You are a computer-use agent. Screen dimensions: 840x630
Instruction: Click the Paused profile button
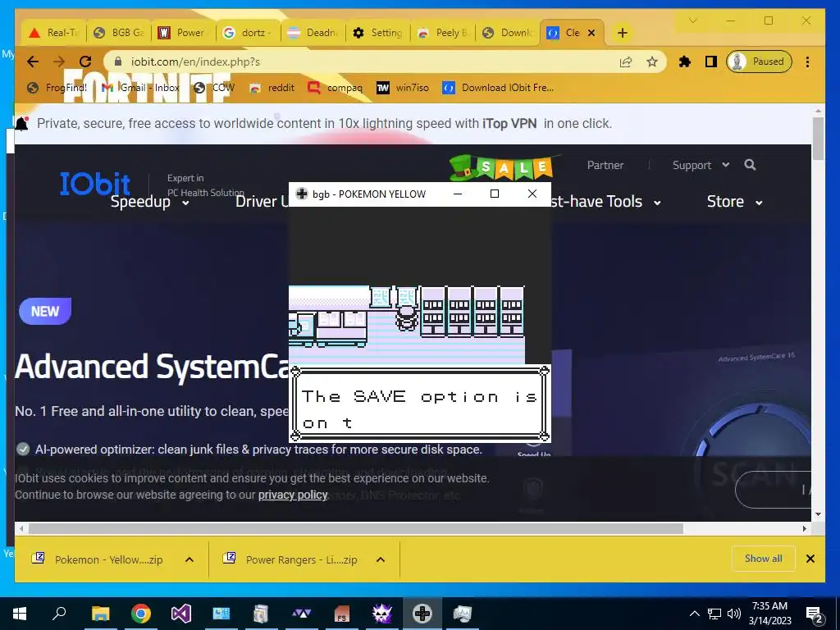tap(759, 62)
